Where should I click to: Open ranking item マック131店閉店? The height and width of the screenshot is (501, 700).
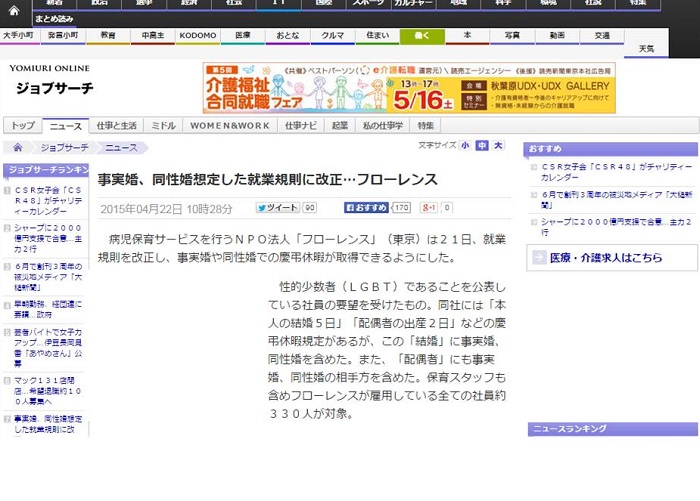(47, 391)
